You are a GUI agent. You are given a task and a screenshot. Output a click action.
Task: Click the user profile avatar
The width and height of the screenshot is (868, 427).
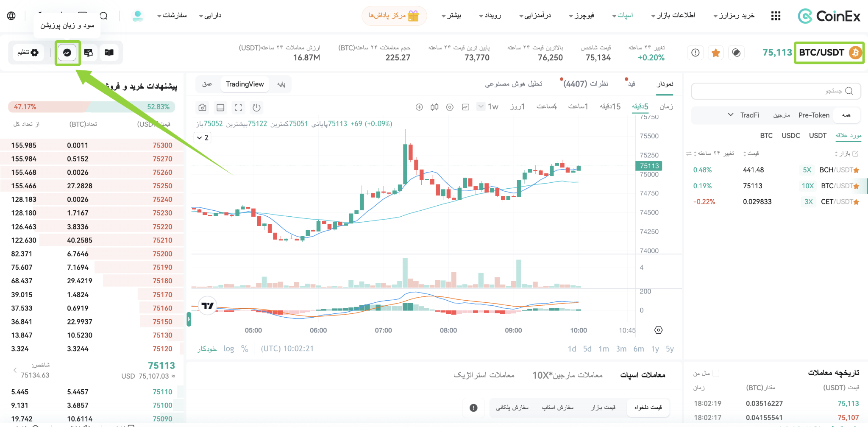(x=138, y=16)
